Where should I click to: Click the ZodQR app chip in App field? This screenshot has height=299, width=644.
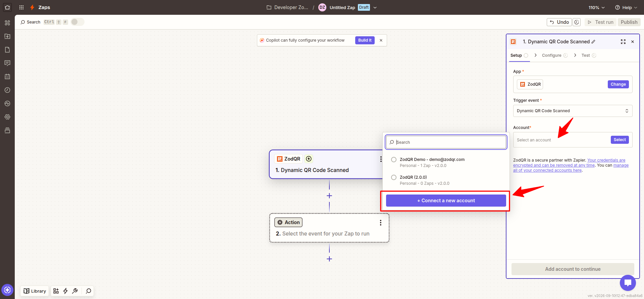pos(530,84)
